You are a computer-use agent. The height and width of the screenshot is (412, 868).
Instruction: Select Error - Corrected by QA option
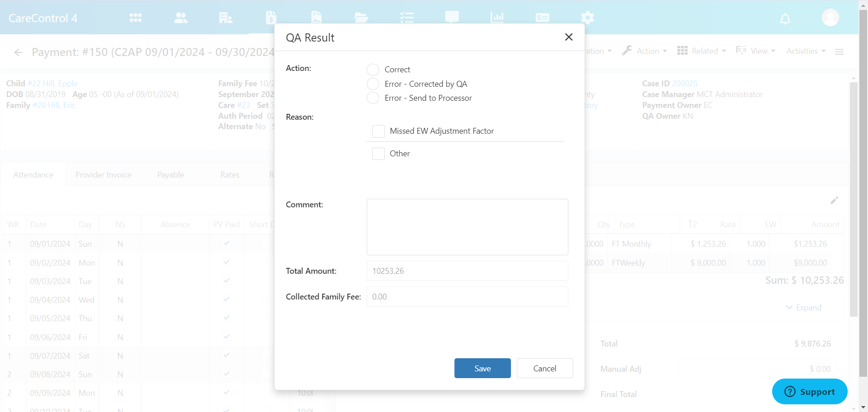[x=373, y=84]
